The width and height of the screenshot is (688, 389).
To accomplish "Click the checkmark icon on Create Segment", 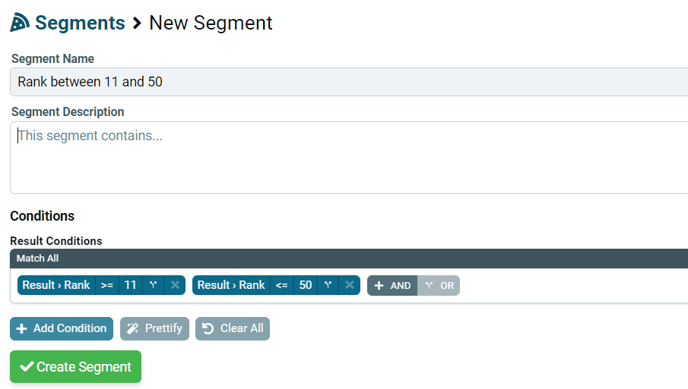I will (27, 366).
